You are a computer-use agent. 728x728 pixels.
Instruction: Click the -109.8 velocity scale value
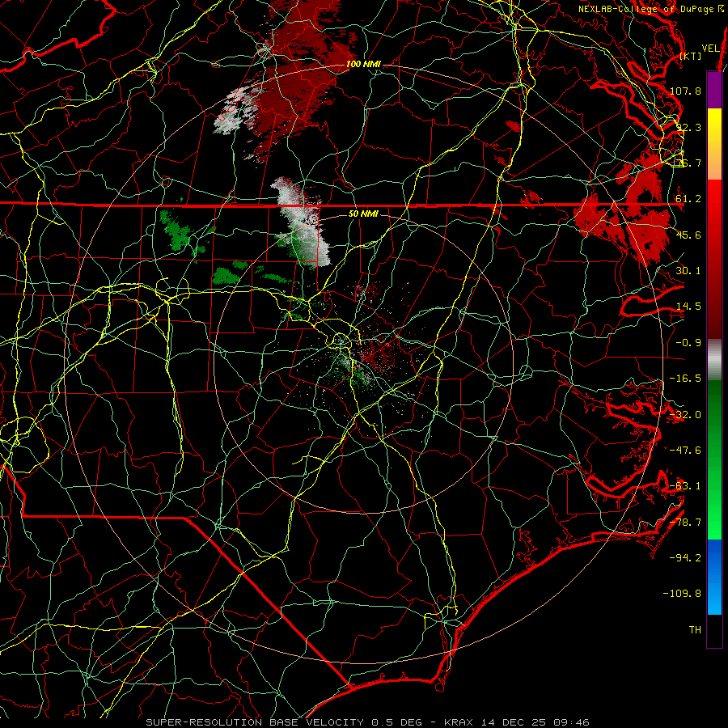(x=682, y=594)
